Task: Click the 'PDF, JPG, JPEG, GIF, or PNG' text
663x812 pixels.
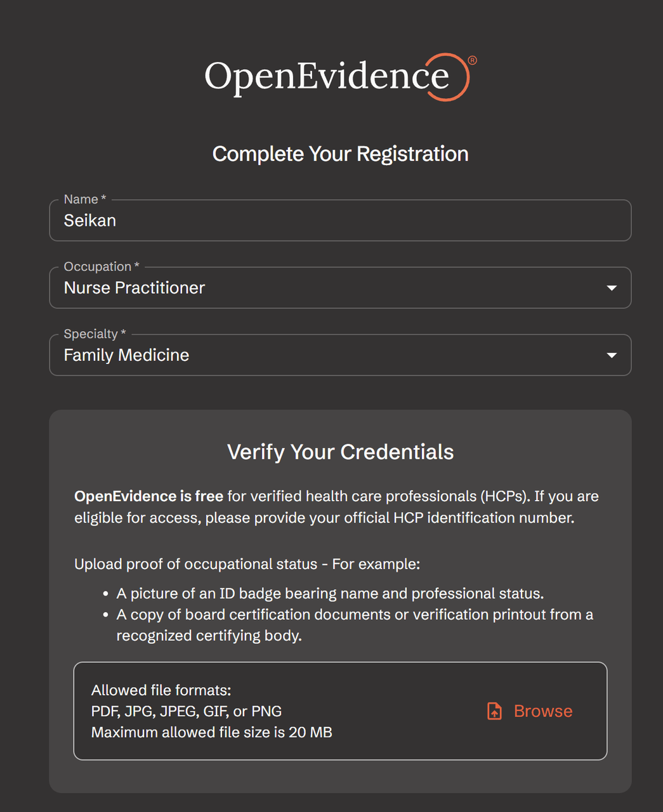Action: (187, 711)
